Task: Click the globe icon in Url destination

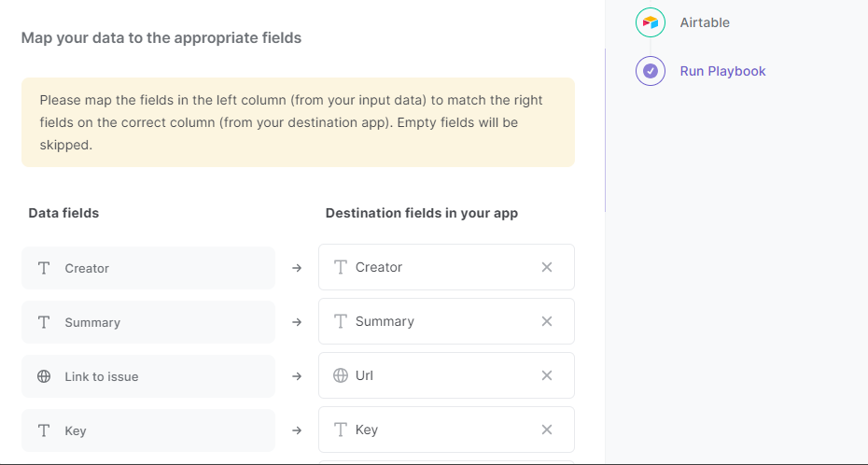Action: (340, 375)
